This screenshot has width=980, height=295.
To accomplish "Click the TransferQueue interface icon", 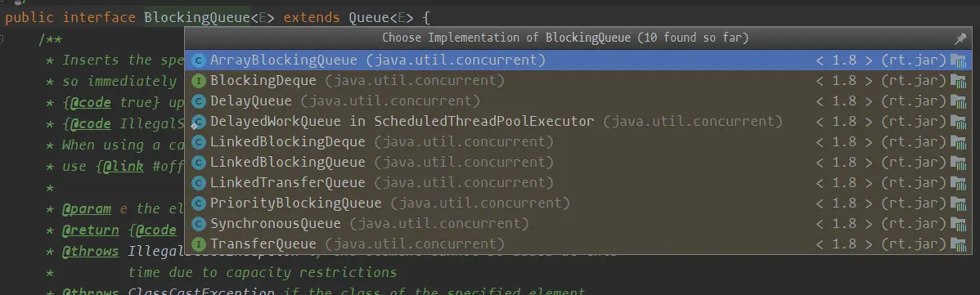I will coord(199,244).
